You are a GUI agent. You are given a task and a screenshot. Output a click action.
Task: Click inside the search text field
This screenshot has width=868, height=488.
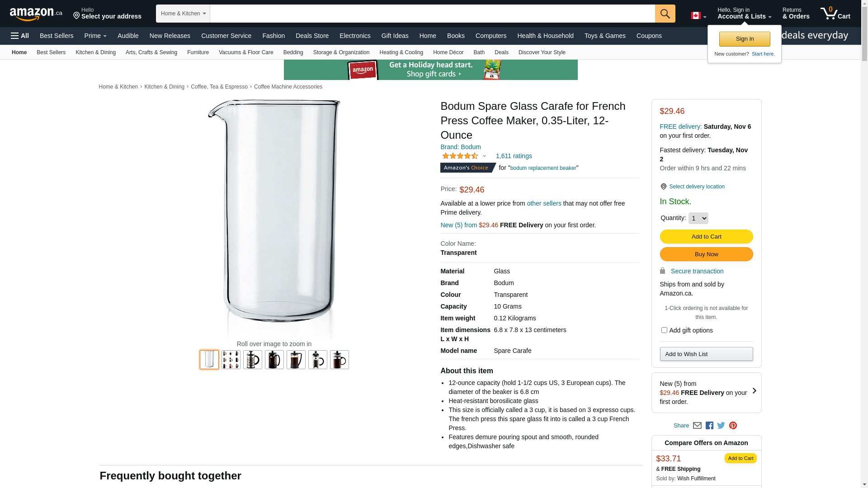coord(432,14)
